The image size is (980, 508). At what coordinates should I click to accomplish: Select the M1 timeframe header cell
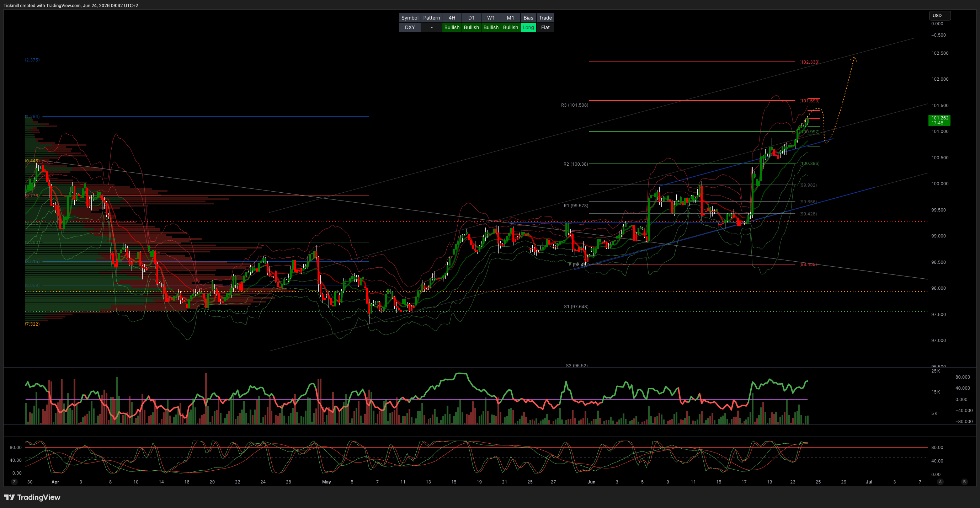click(x=511, y=18)
